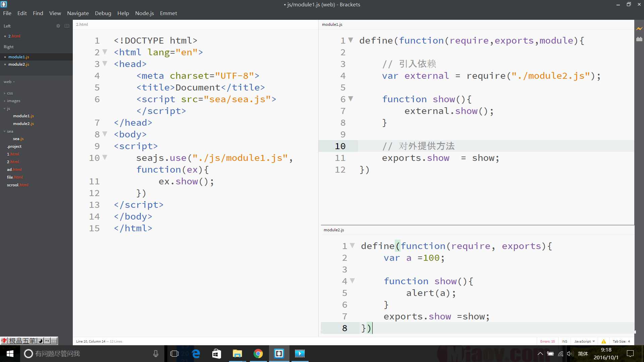
Task: Open the .project file in file tree
Action: [14, 146]
